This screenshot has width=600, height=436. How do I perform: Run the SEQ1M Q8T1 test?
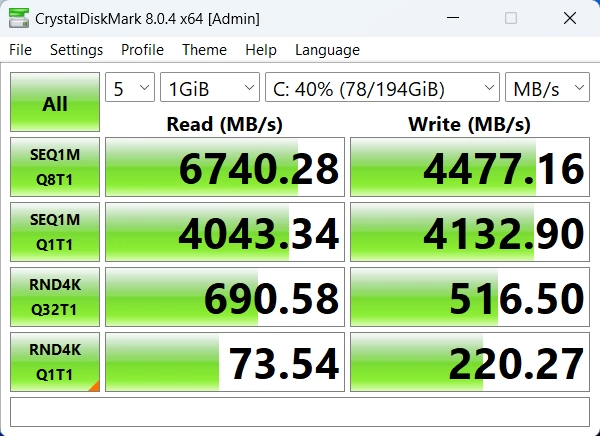(55, 167)
